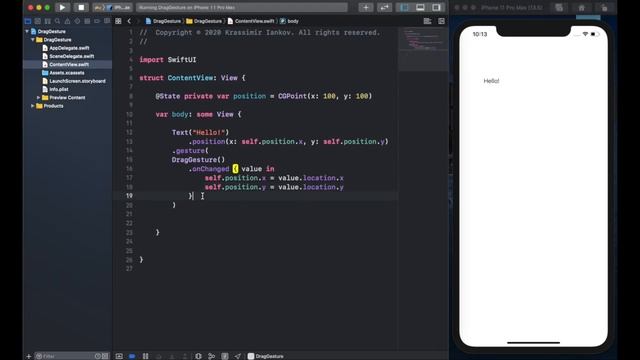The image size is (640, 360).
Task: Click 'DragGesture()' in code editor
Action: [x=198, y=160]
